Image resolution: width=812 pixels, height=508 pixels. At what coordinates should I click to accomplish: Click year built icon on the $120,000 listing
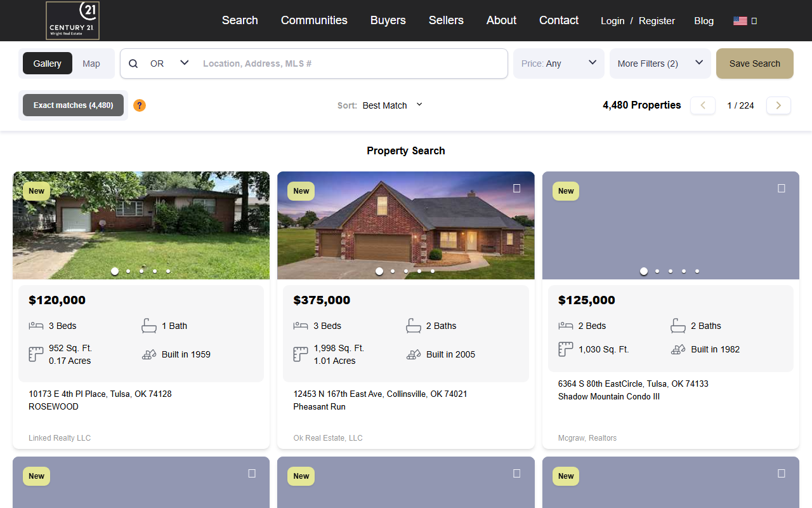pyautogui.click(x=149, y=354)
